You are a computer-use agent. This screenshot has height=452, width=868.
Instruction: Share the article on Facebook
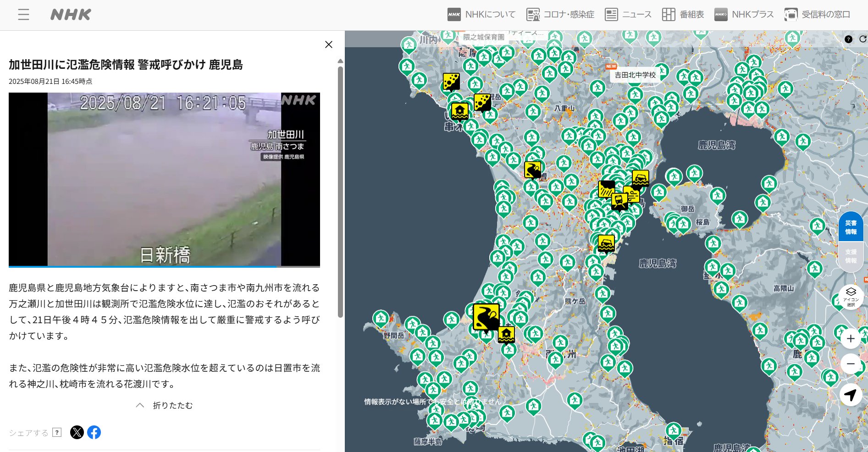[95, 431]
